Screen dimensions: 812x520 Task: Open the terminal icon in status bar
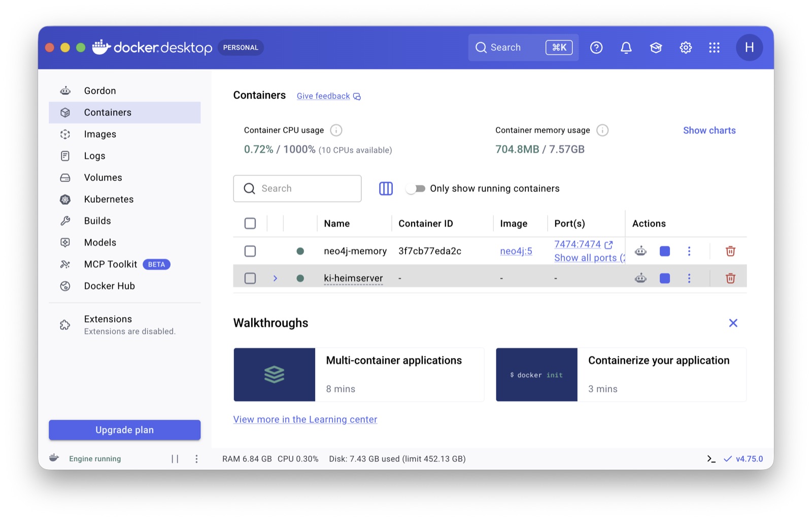coord(711,459)
